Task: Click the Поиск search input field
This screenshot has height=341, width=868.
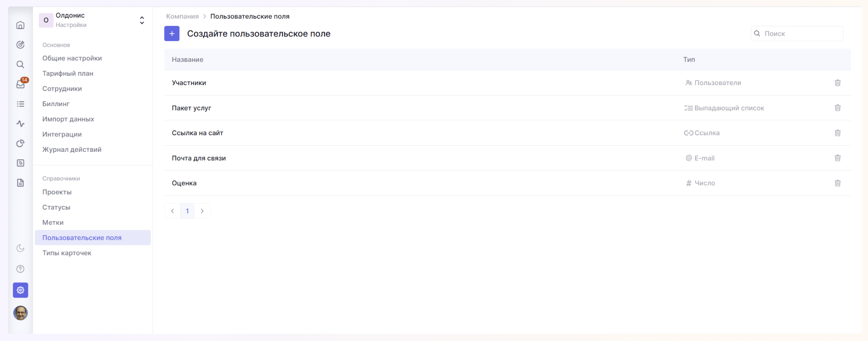Action: pyautogui.click(x=801, y=34)
